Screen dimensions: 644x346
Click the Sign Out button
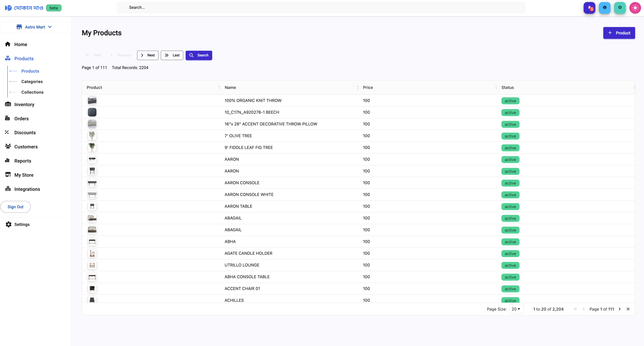tap(15, 207)
